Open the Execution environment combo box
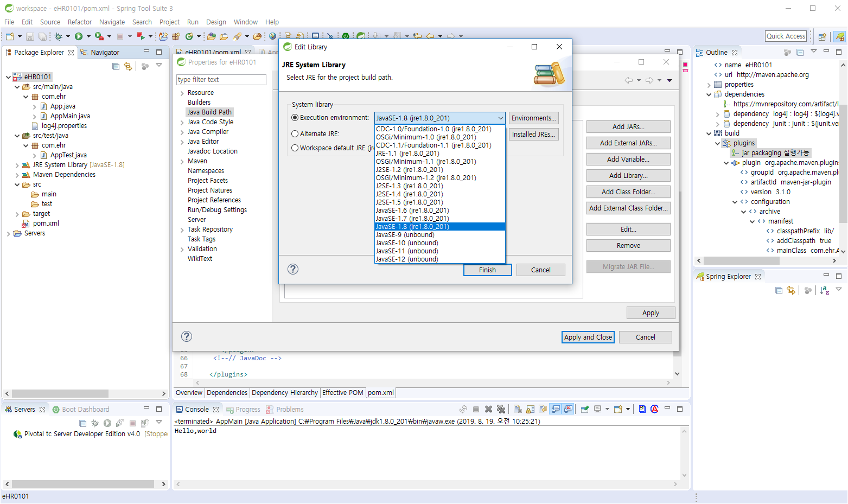The height and width of the screenshot is (504, 848). [x=440, y=118]
